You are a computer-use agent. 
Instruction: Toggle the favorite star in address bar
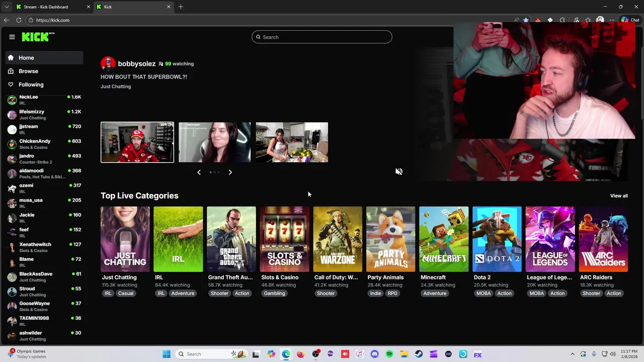click(x=526, y=20)
